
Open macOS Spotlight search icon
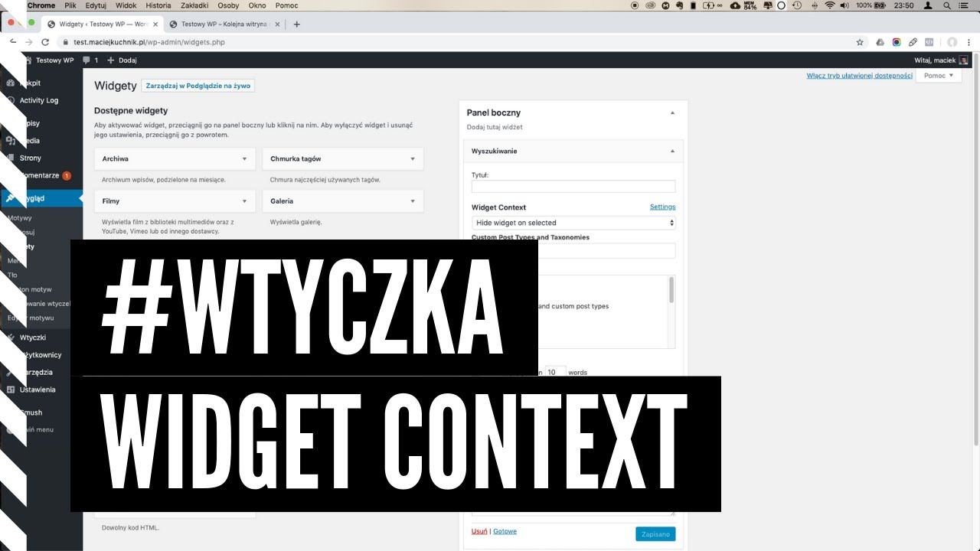[x=949, y=5]
